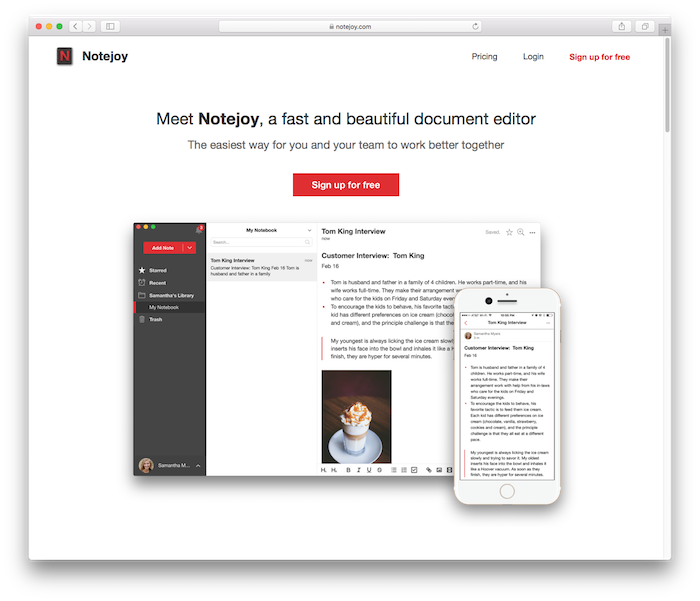Click the notejoy.com address bar
700x601 pixels.
(x=350, y=26)
